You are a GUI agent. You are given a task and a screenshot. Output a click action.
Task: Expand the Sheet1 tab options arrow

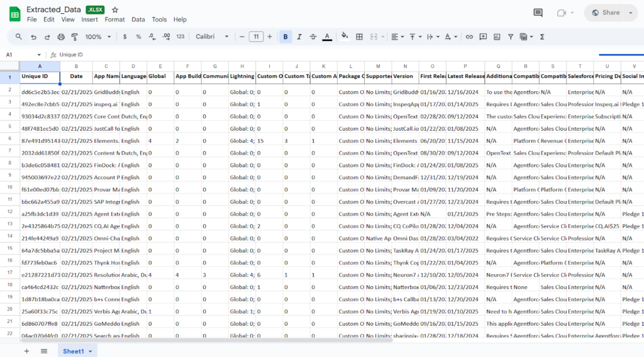[x=90, y=351]
